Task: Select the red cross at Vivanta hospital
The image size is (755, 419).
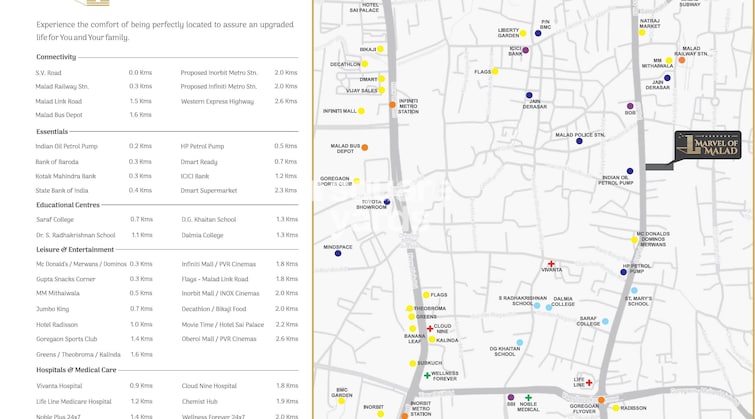Action: [551, 264]
